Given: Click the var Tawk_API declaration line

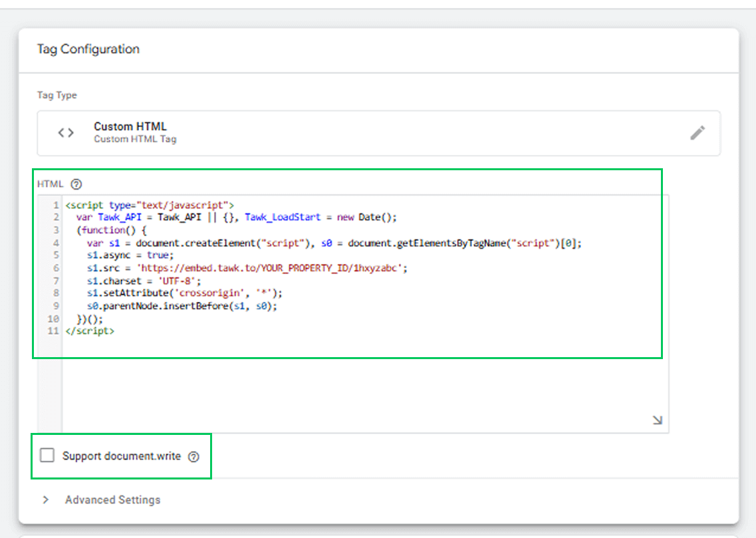Looking at the screenshot, I should [x=236, y=217].
